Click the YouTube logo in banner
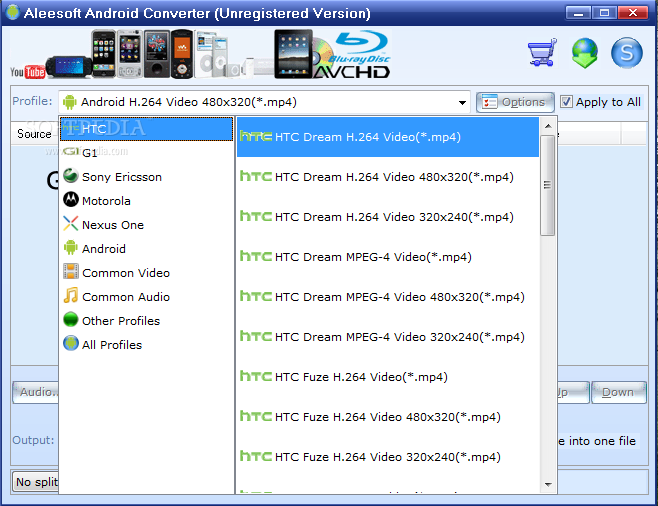 [28, 72]
